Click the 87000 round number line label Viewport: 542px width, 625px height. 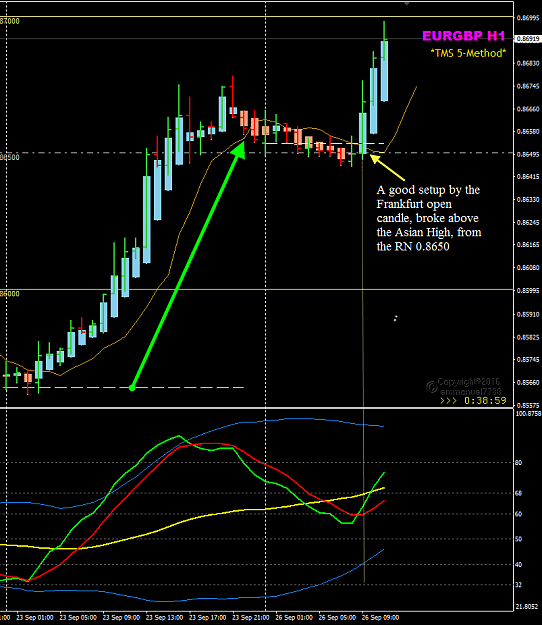click(x=10, y=21)
